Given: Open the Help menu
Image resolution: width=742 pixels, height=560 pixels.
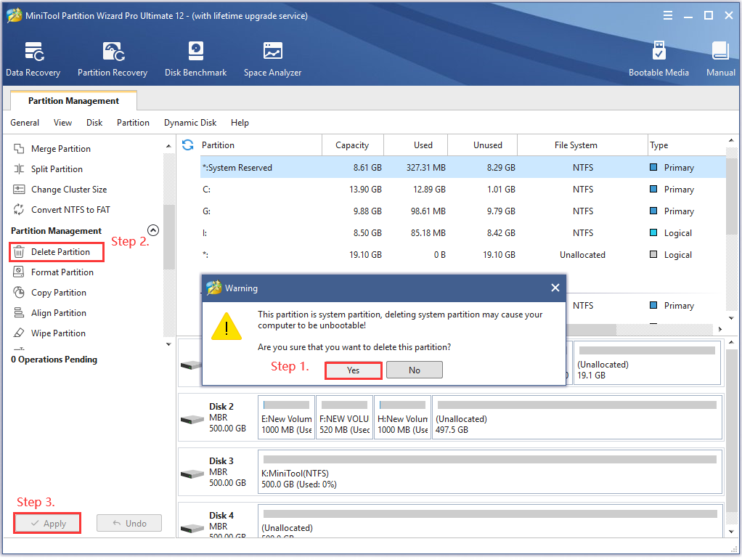Looking at the screenshot, I should (240, 123).
